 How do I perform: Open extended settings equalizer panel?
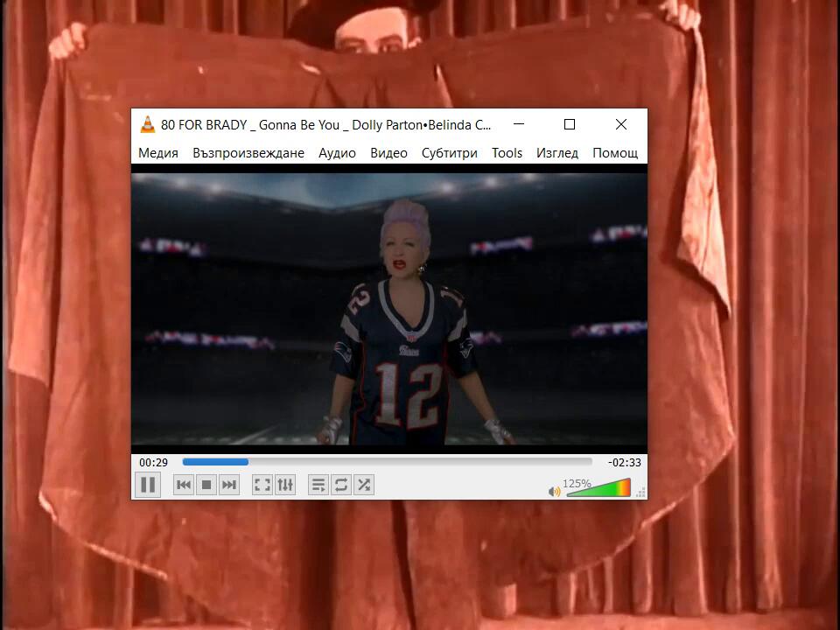(x=285, y=485)
